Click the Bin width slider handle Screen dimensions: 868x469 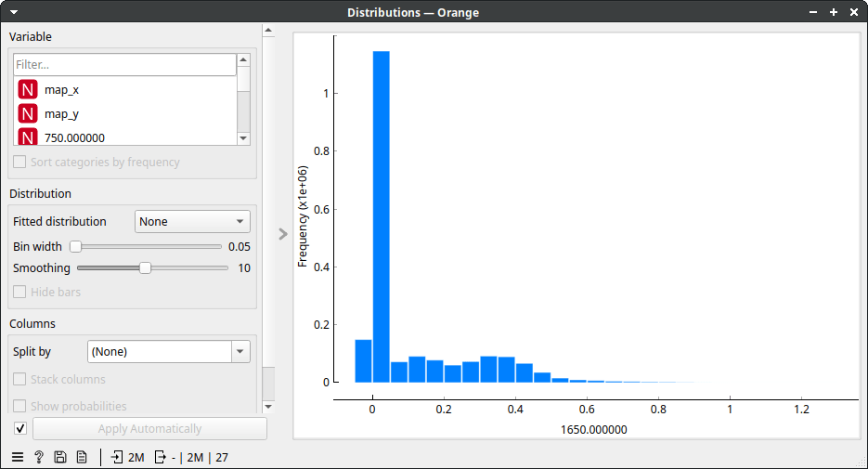(76, 246)
